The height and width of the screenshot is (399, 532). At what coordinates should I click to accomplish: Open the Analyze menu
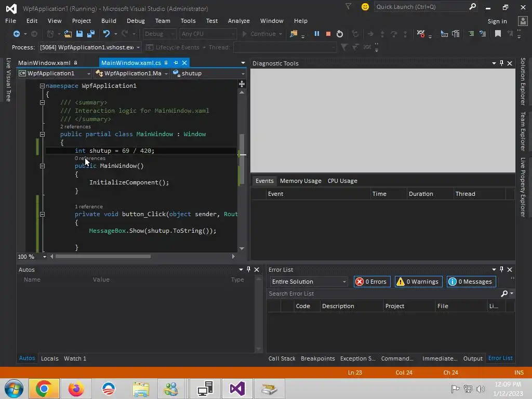(238, 21)
